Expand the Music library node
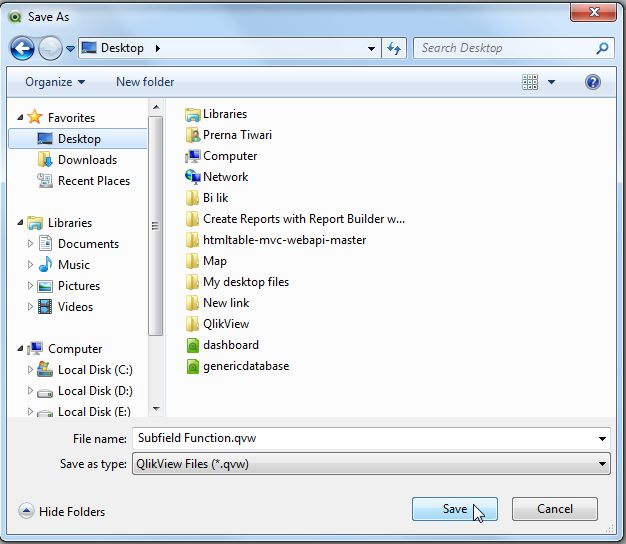The image size is (626, 544). pos(30,264)
